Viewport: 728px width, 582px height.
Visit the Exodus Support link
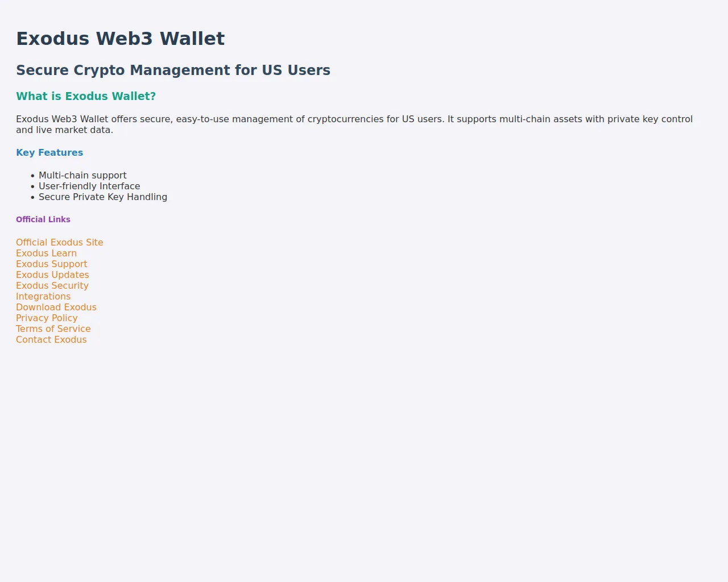pyautogui.click(x=52, y=264)
